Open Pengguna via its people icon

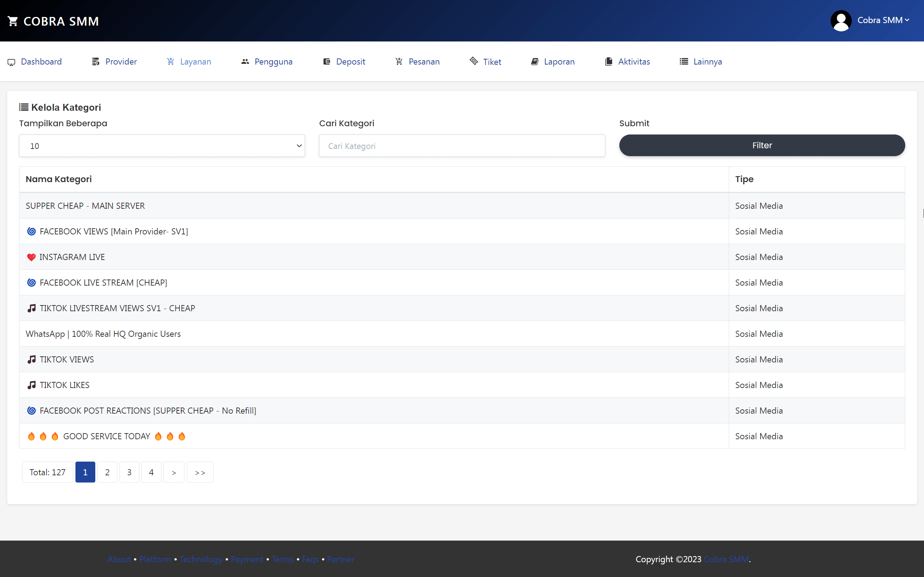click(245, 61)
